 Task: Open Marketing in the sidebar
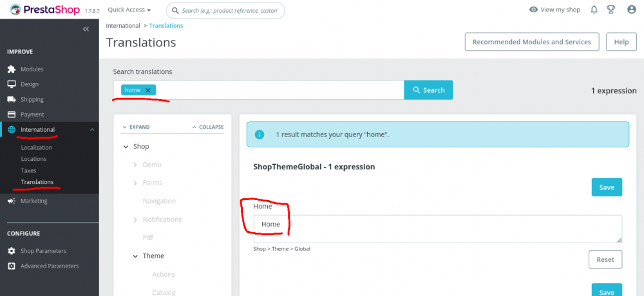click(x=34, y=201)
